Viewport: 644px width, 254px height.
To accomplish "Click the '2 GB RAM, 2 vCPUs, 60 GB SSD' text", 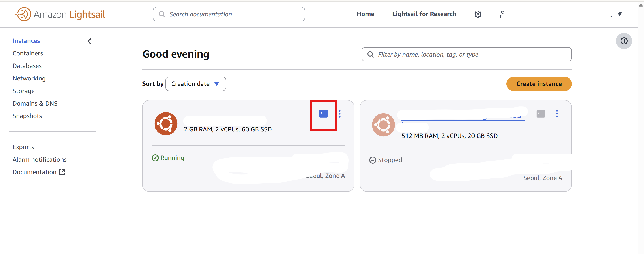I will [228, 129].
